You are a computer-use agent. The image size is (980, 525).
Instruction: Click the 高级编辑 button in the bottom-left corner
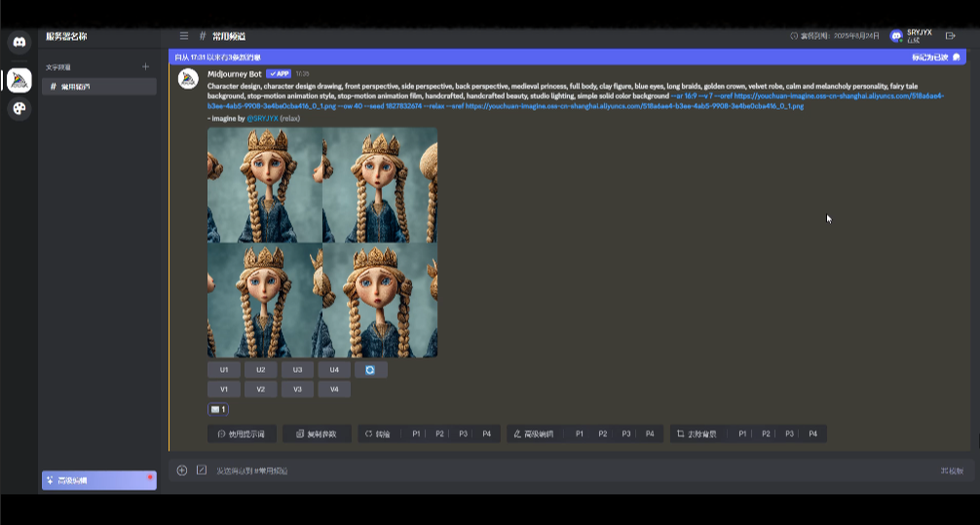[x=98, y=480]
